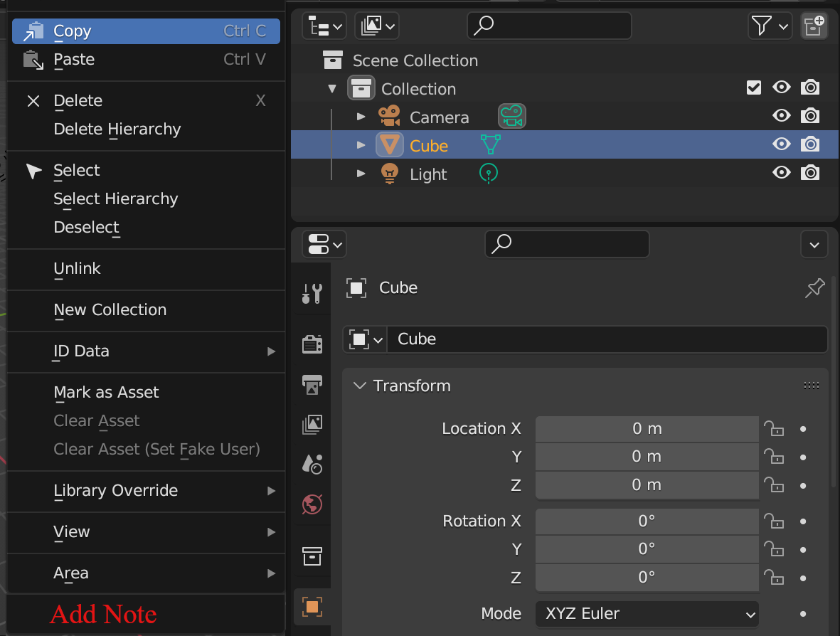This screenshot has width=840, height=636.
Task: Open the Scene properties tab
Action: pyautogui.click(x=312, y=464)
